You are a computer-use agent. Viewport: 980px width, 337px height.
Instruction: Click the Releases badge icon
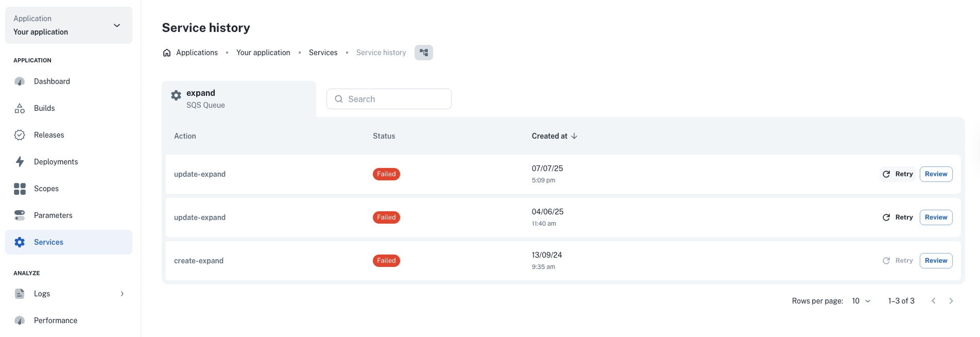(x=20, y=135)
